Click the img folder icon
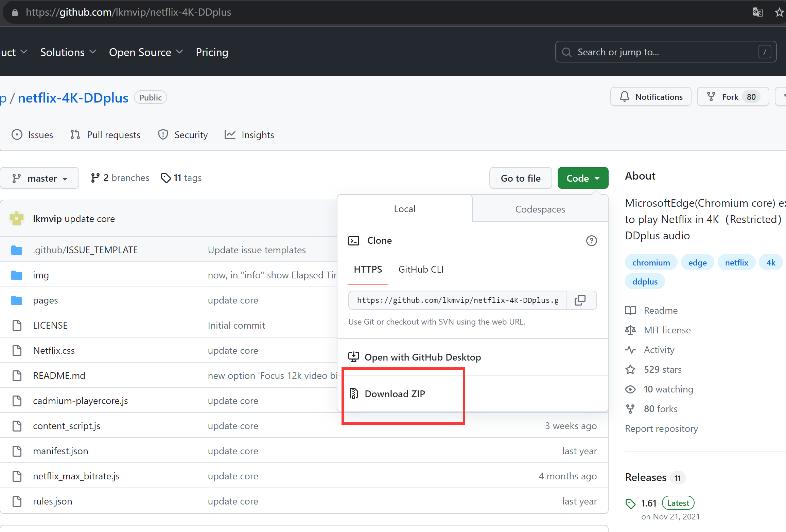This screenshot has height=532, width=786. click(17, 275)
